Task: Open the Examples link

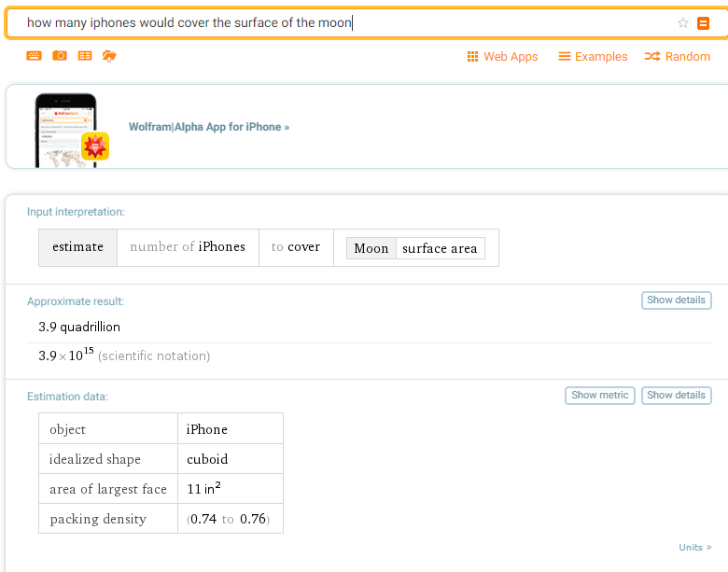Action: (x=593, y=57)
